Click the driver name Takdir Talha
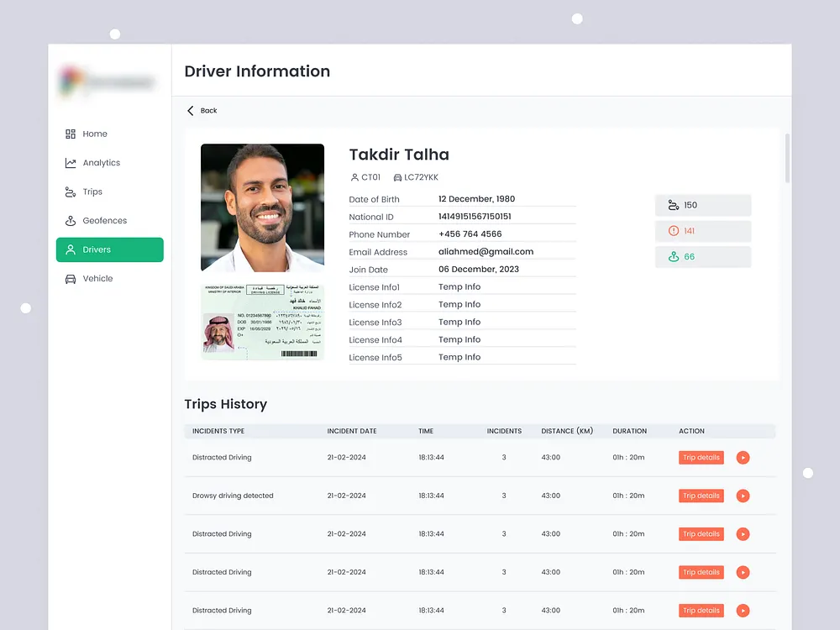This screenshot has height=630, width=840. tap(399, 155)
